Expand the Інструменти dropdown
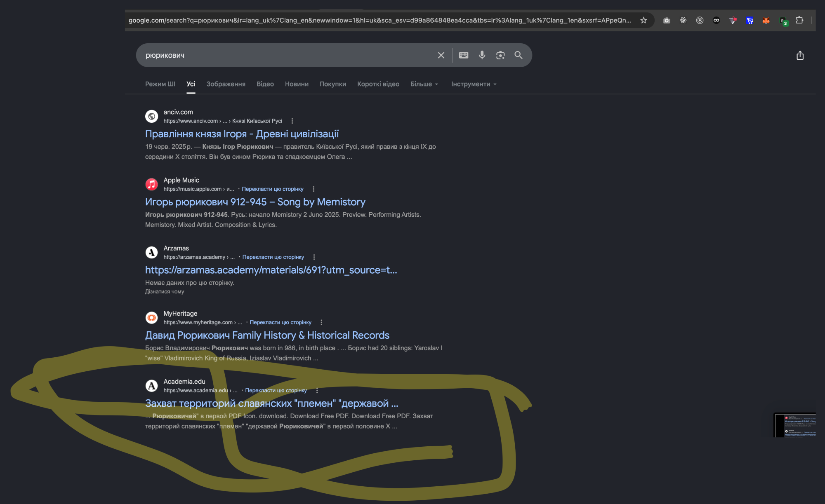825x504 pixels. point(474,84)
